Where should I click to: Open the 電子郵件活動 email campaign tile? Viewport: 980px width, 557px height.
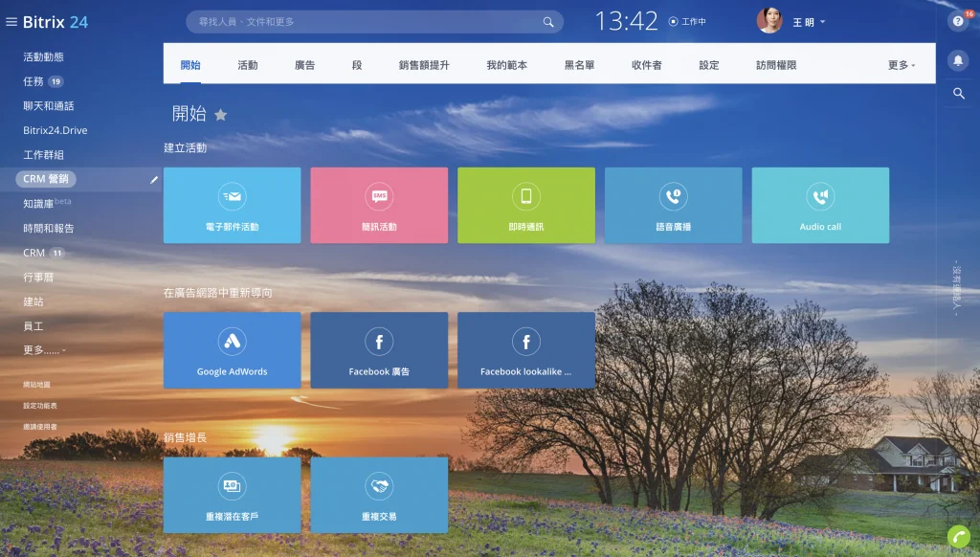pos(232,205)
